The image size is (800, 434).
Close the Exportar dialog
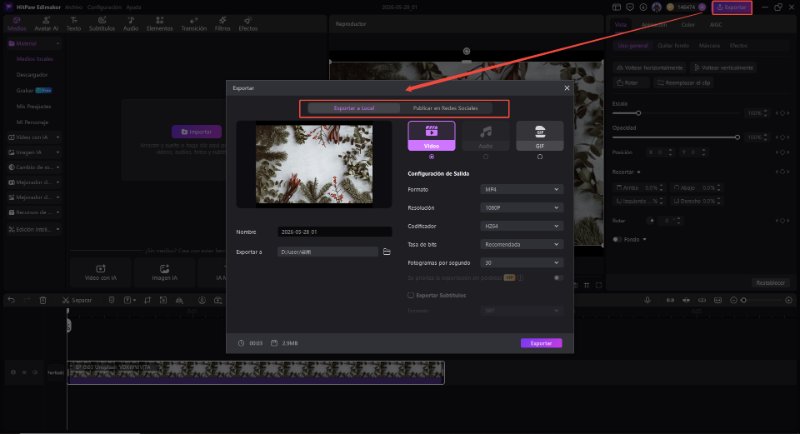567,88
